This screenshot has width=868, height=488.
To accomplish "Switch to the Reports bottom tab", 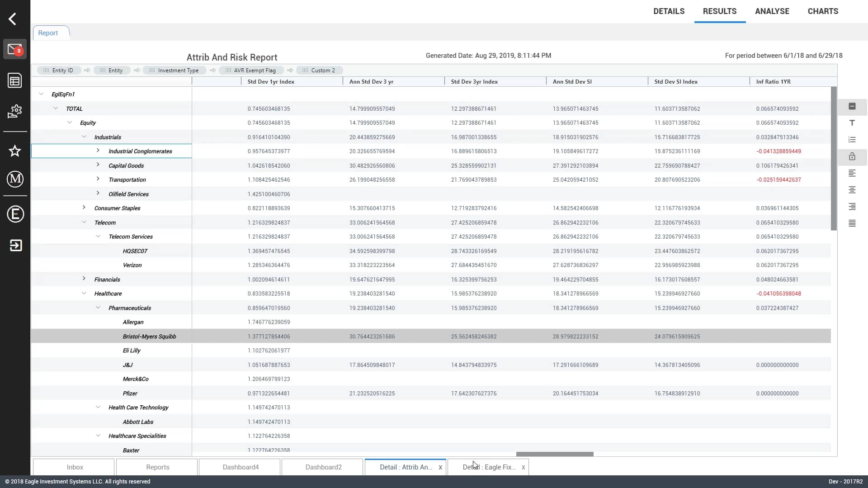I will pyautogui.click(x=157, y=467).
